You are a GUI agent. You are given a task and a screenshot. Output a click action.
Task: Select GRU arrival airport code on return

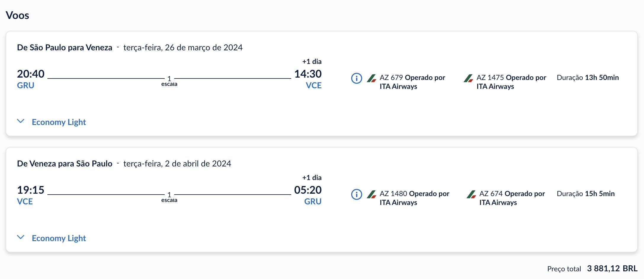click(313, 201)
